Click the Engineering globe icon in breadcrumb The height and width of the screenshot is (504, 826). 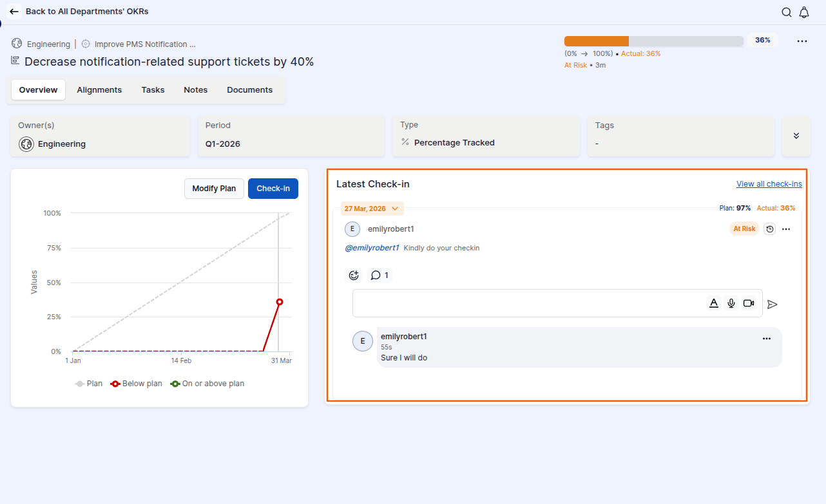tap(17, 44)
